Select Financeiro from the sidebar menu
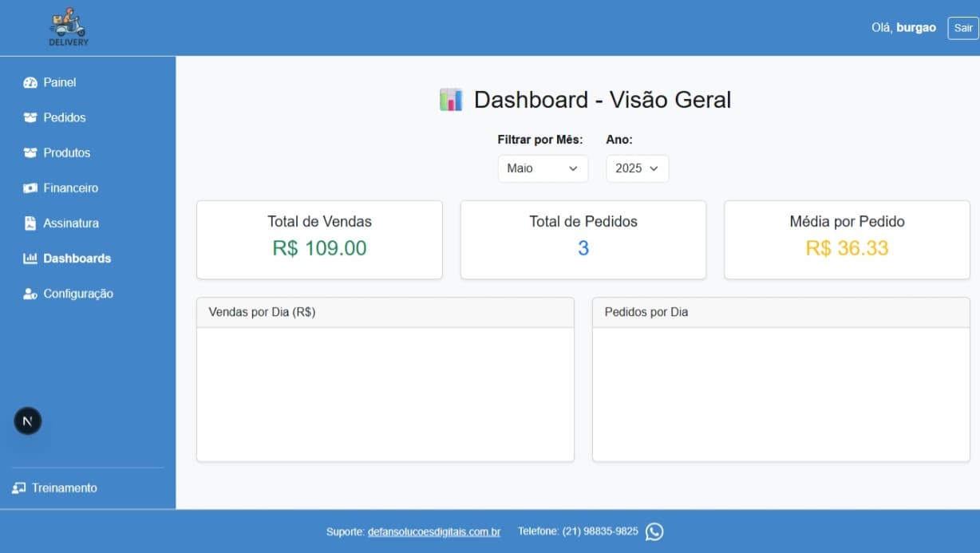The width and height of the screenshot is (980, 553). pos(71,188)
